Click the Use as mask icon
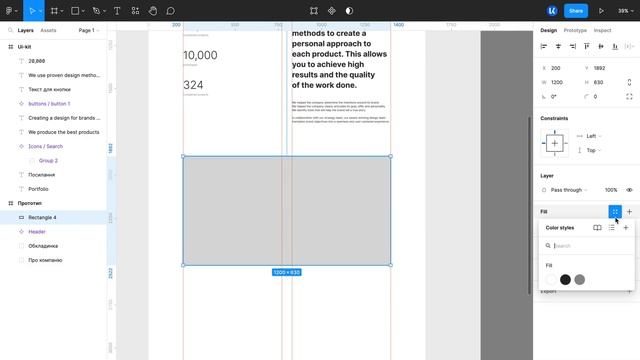Viewport: 640px width, 360px height. 349,11
